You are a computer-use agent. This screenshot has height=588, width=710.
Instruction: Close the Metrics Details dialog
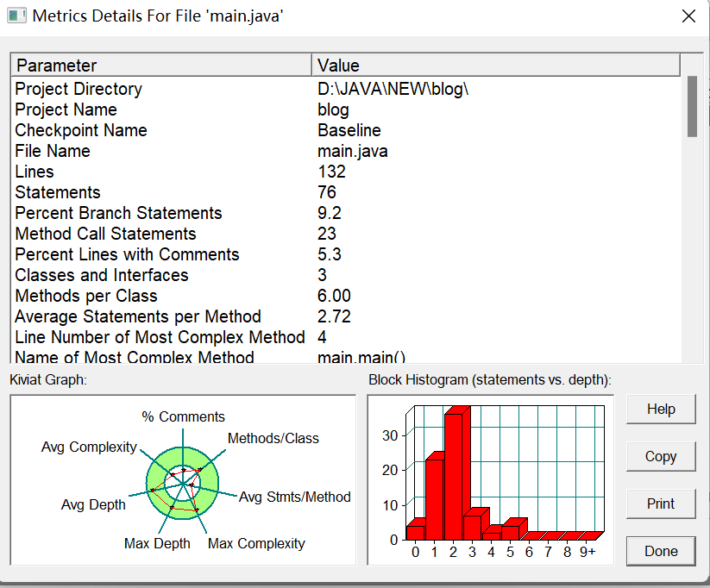[688, 16]
